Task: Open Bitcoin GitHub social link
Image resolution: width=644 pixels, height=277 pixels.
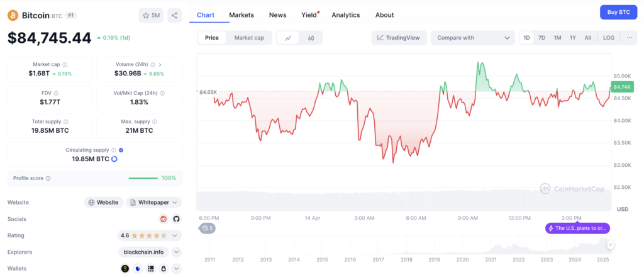Action: [x=176, y=218]
